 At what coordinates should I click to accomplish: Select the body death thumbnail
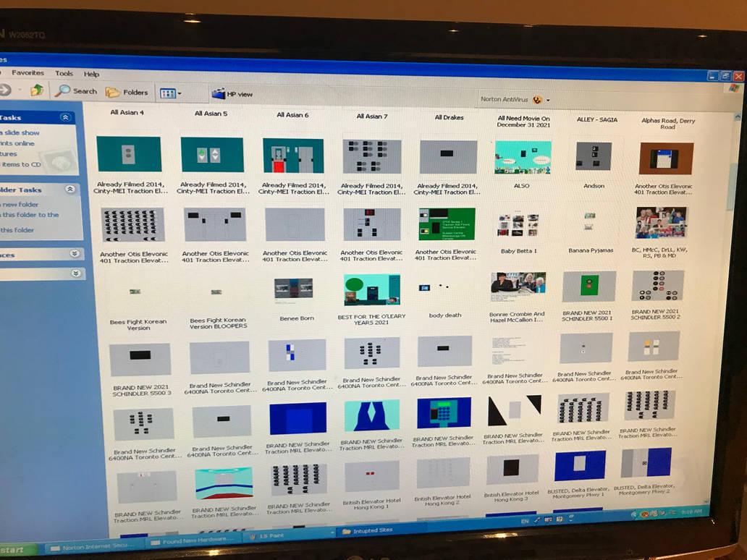[x=434, y=287]
